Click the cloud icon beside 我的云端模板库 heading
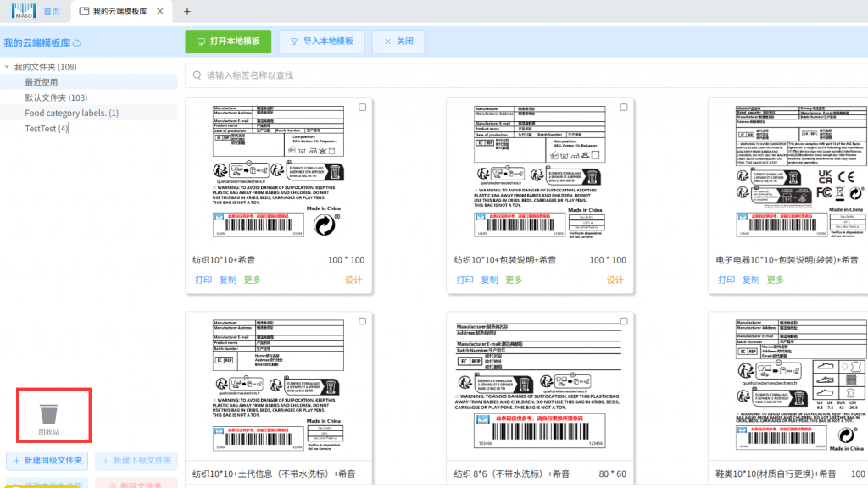 point(77,43)
